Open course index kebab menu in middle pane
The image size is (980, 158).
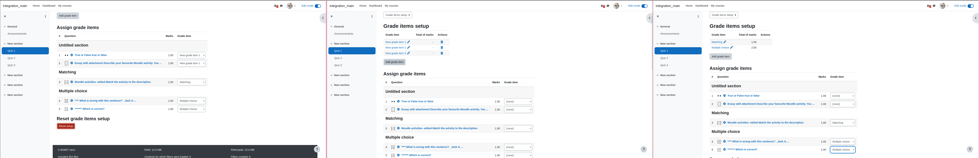[372, 16]
